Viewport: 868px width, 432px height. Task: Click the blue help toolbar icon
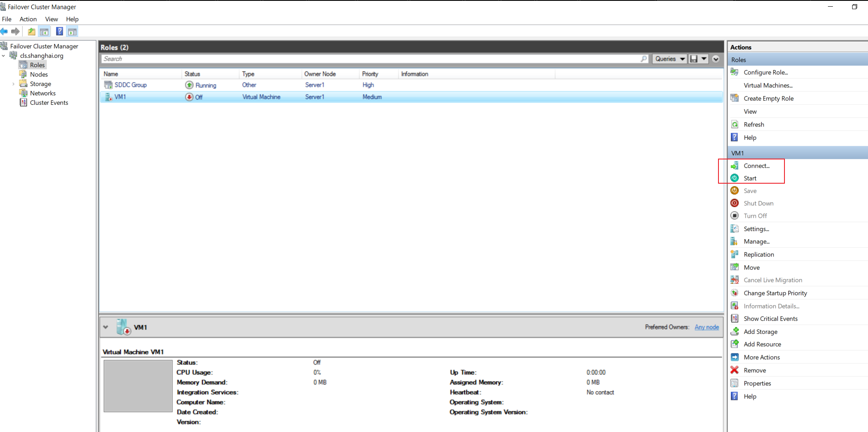60,31
